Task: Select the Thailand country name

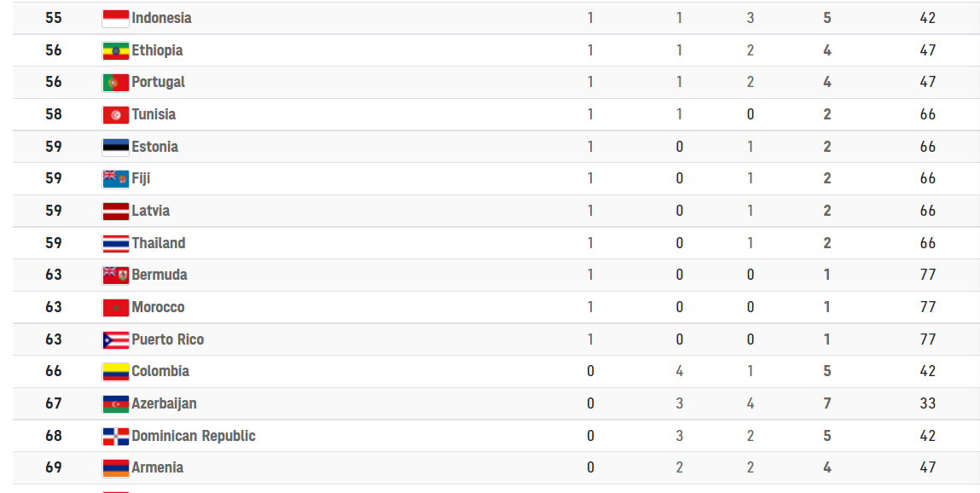Action: click(159, 243)
